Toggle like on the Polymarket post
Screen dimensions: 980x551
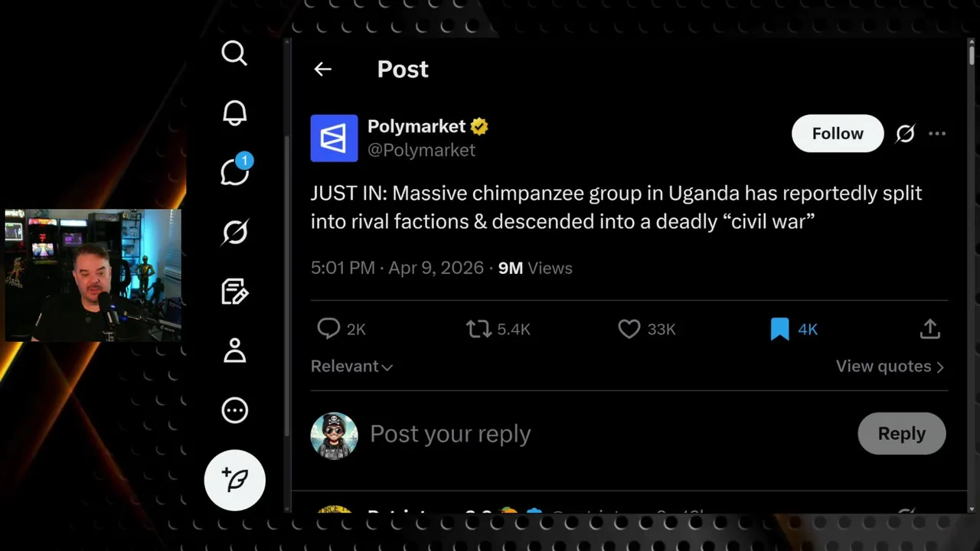pos(629,329)
